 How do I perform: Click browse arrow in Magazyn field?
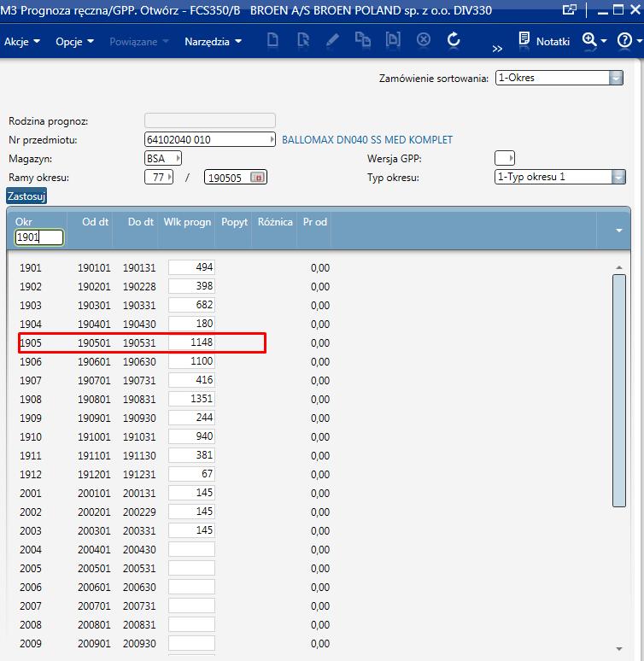pos(178,159)
